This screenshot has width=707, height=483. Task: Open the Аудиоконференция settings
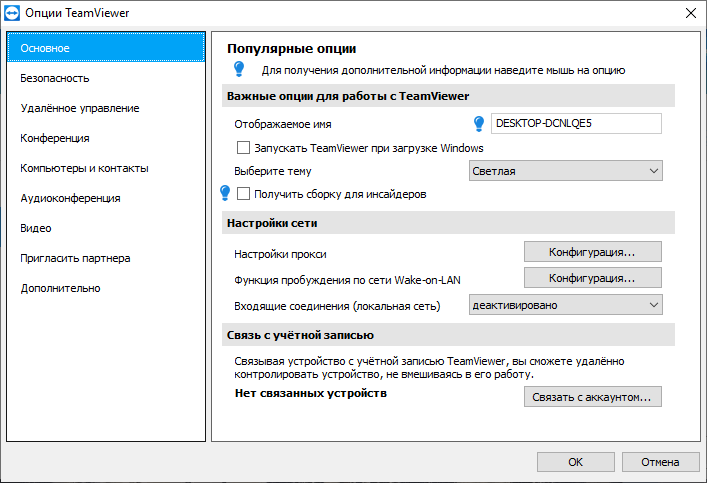(x=70, y=198)
